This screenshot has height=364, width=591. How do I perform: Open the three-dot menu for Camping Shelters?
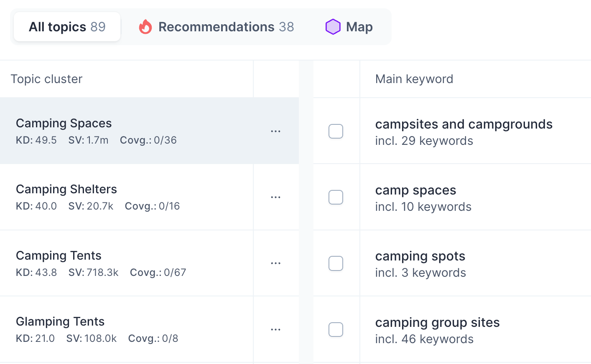coord(275,197)
